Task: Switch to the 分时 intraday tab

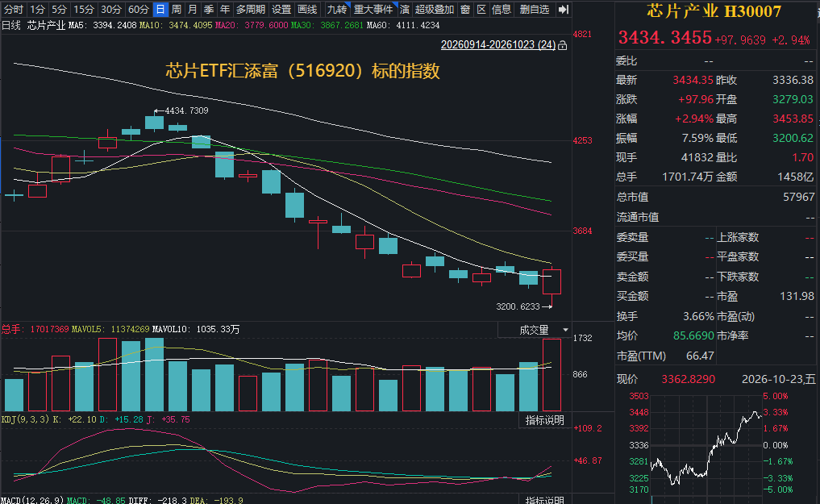Action: (x=13, y=10)
